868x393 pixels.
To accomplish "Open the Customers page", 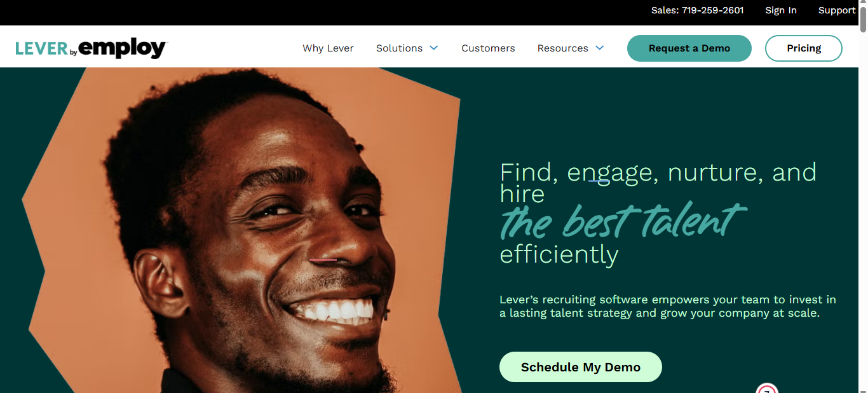I will point(488,48).
